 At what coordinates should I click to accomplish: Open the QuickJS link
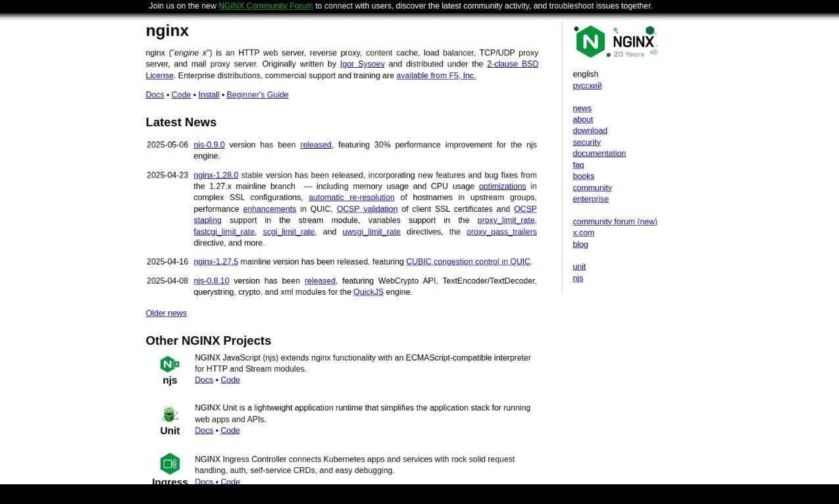tap(369, 292)
